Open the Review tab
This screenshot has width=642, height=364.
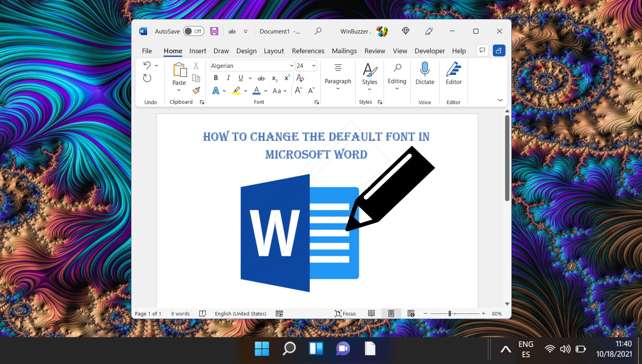click(375, 51)
